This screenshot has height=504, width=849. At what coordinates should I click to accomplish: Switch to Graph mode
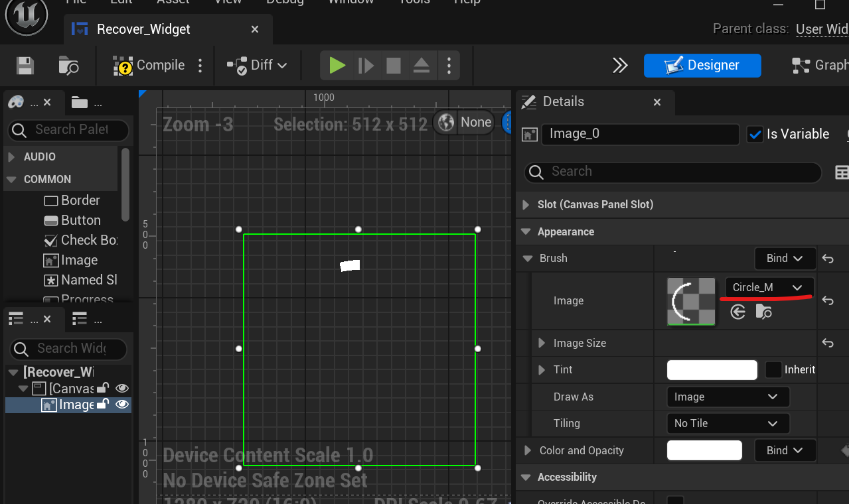tap(820, 65)
